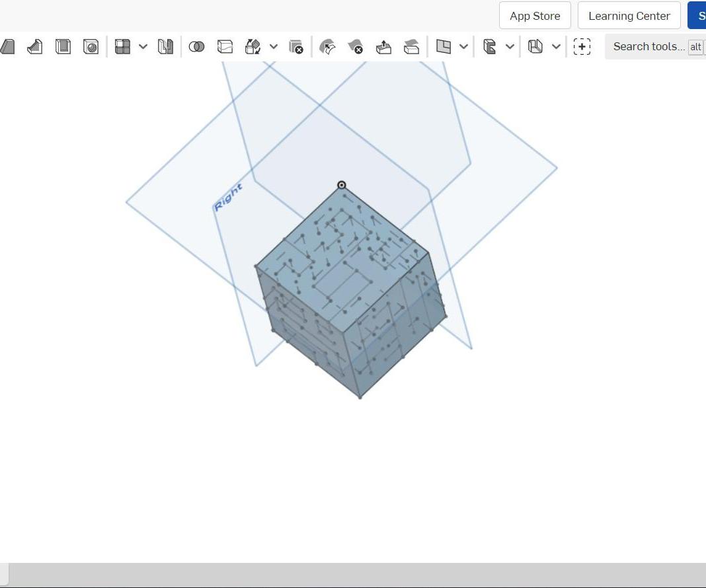706x588 pixels.
Task: Select the Frame tool
Action: tap(489, 46)
